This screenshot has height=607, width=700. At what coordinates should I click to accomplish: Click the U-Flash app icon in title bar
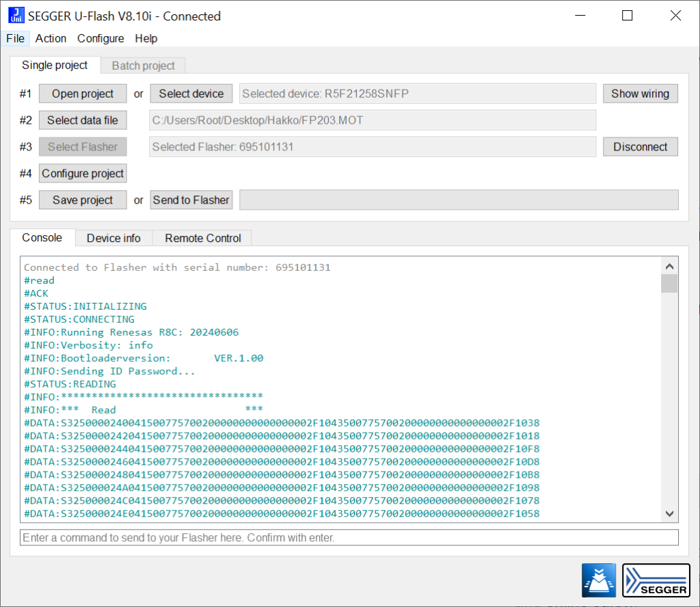coord(16,15)
